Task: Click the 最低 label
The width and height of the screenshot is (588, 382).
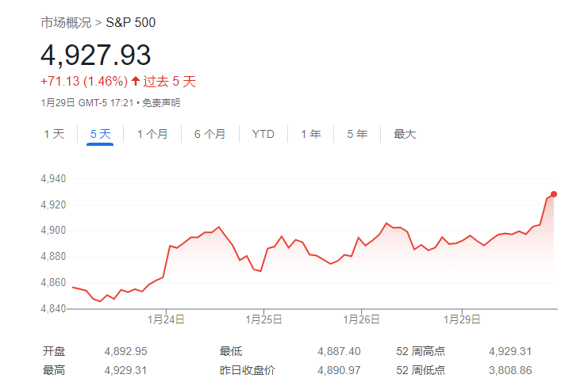Action: [x=231, y=351]
